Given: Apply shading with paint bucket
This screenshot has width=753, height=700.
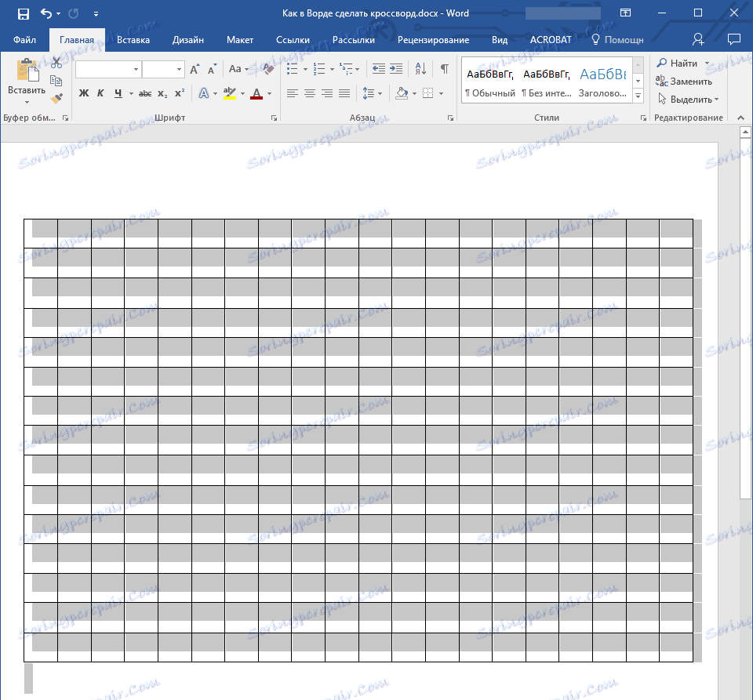Looking at the screenshot, I should pyautogui.click(x=402, y=93).
